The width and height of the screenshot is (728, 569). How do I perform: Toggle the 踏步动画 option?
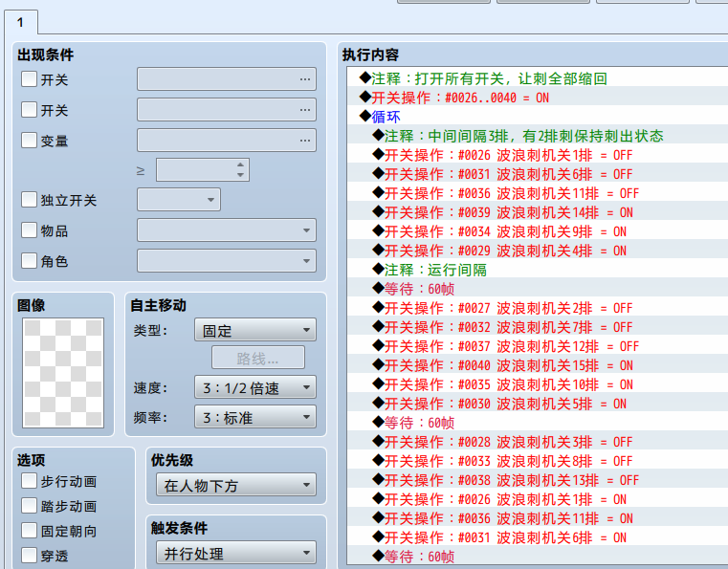pos(29,506)
